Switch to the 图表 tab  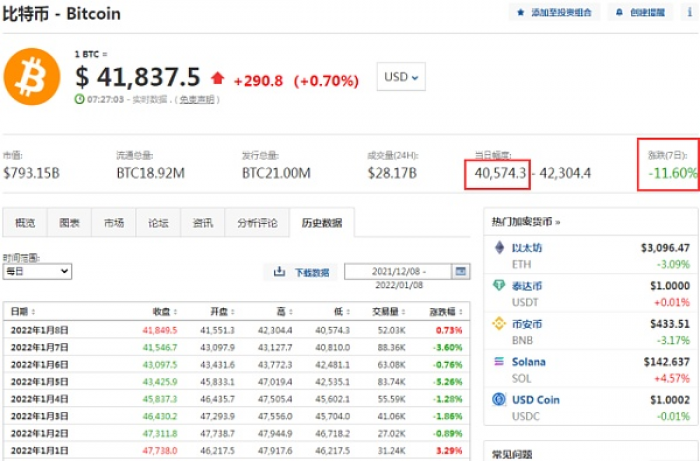(x=69, y=223)
